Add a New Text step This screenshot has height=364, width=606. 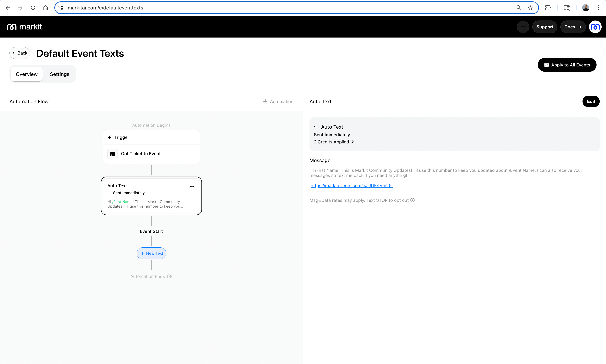click(x=151, y=253)
